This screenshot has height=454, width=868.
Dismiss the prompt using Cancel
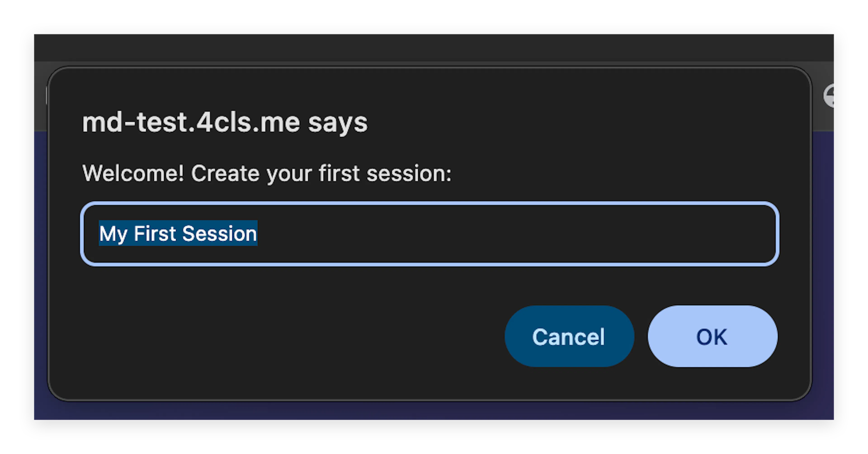pos(569,336)
